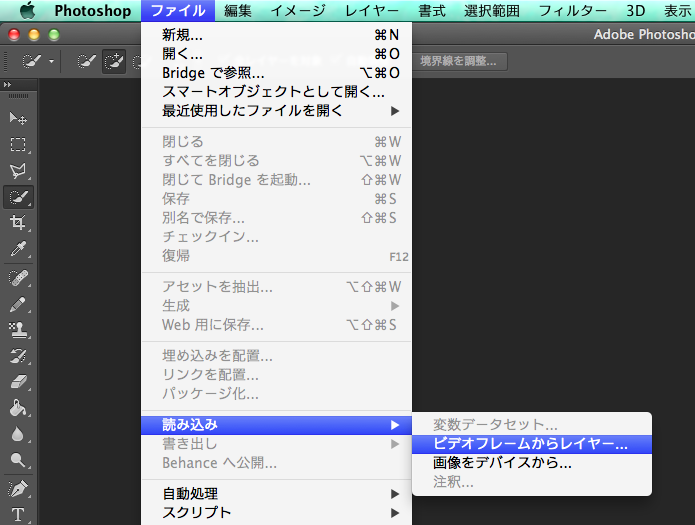
Task: Expand 最近使用したファイルを開く submenu
Action: click(277, 111)
